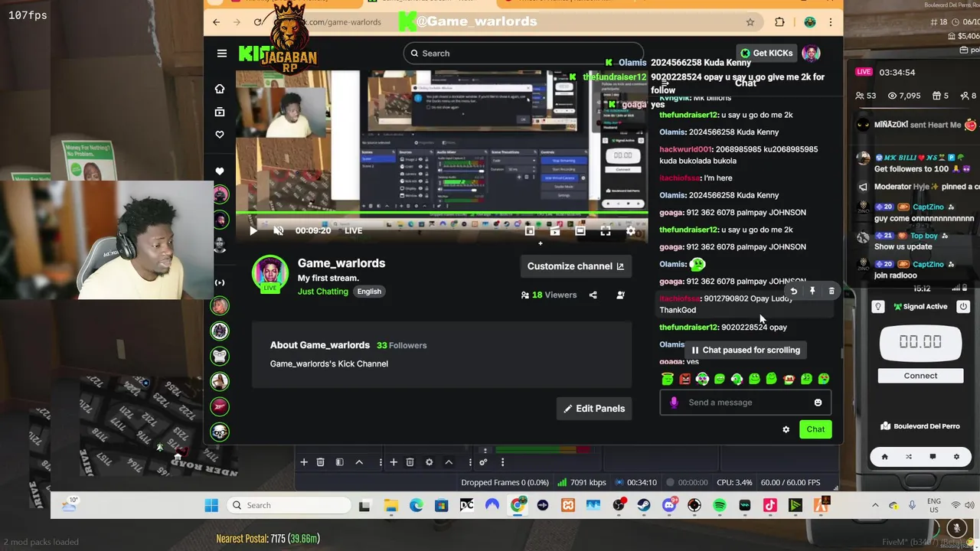Toggle radio light bulb button
Screen dimensions: 980x551
pos(878,306)
